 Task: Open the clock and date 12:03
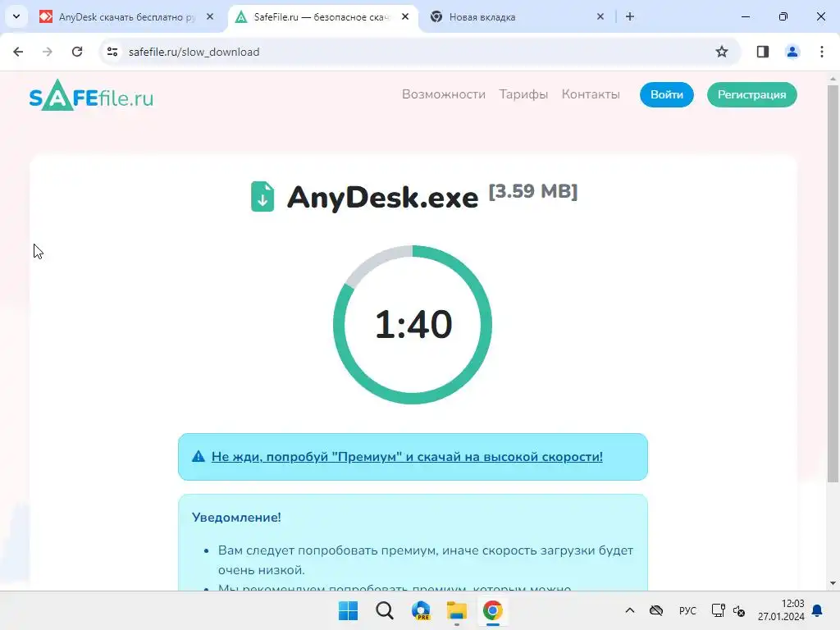pyautogui.click(x=781, y=610)
